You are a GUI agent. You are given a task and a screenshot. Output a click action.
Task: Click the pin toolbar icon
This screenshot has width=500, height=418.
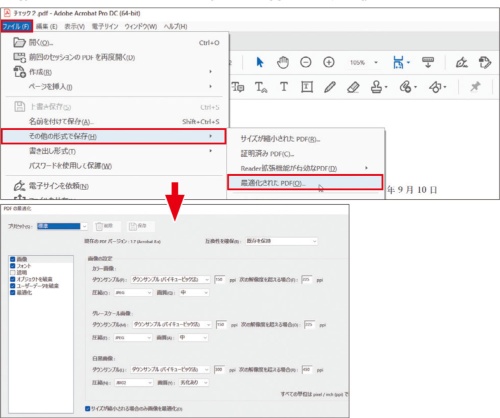475,87
